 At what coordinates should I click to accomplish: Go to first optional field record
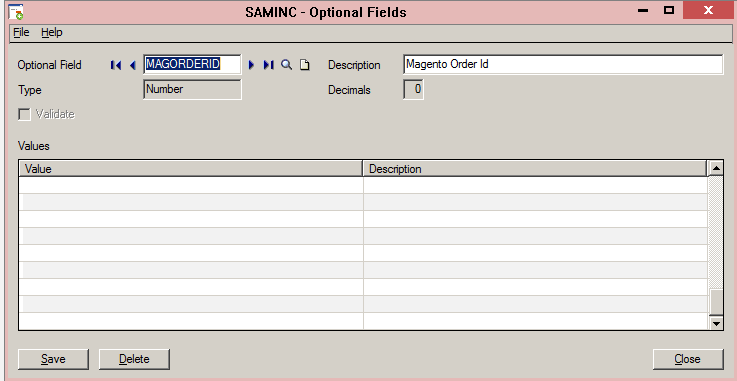pyautogui.click(x=116, y=65)
